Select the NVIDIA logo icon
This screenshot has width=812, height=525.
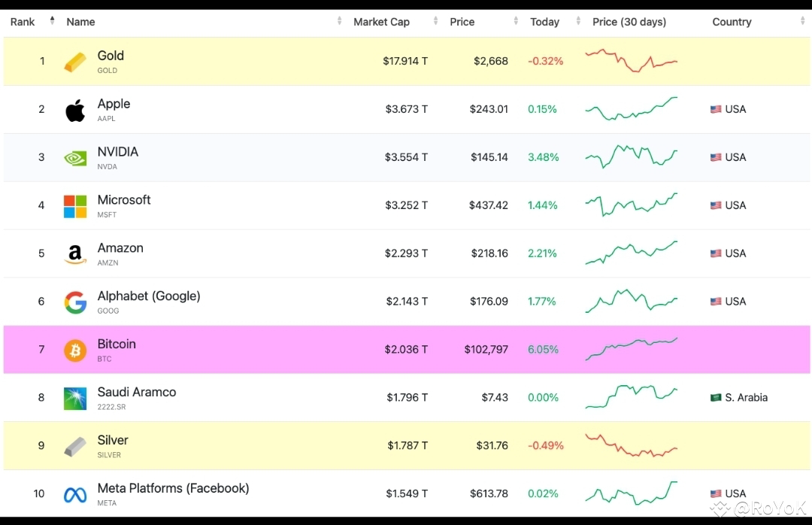click(x=75, y=158)
